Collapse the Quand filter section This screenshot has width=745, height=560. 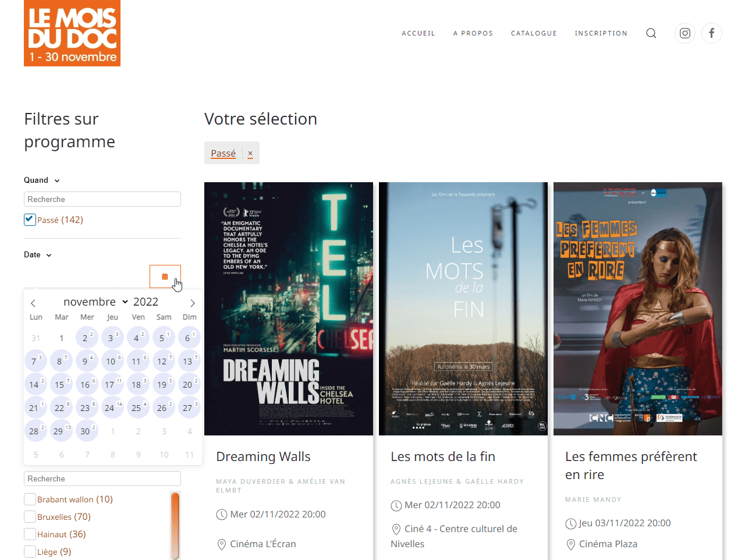(x=42, y=180)
